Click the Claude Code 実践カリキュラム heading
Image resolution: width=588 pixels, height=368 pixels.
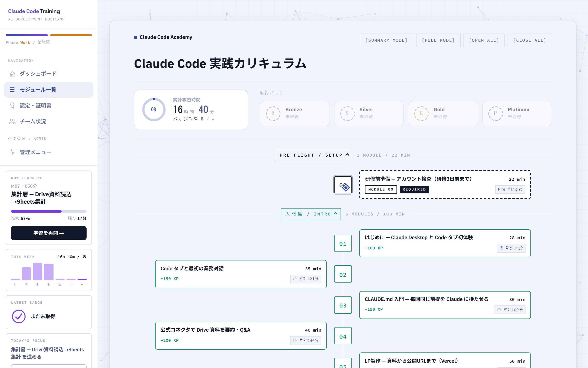(220, 64)
